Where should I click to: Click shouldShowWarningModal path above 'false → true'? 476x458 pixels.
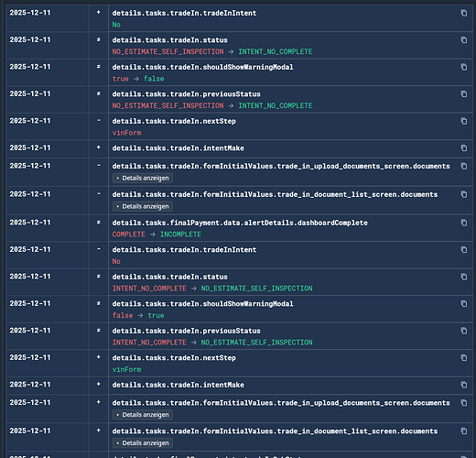pyautogui.click(x=202, y=304)
